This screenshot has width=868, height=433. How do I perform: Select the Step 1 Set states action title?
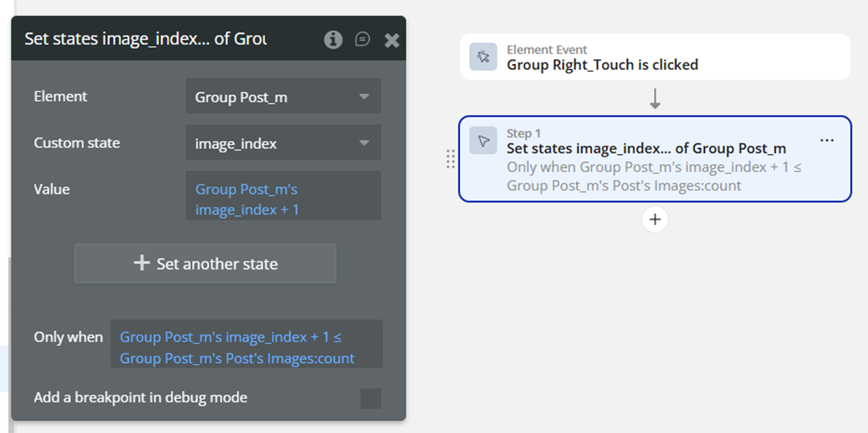coord(646,149)
